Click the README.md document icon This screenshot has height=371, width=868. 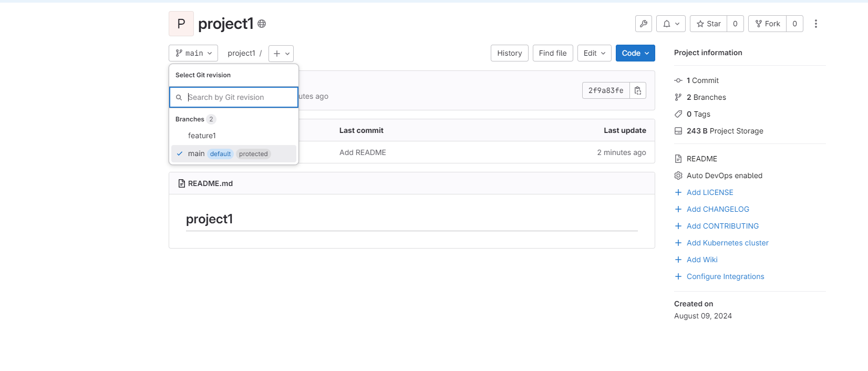coord(182,183)
